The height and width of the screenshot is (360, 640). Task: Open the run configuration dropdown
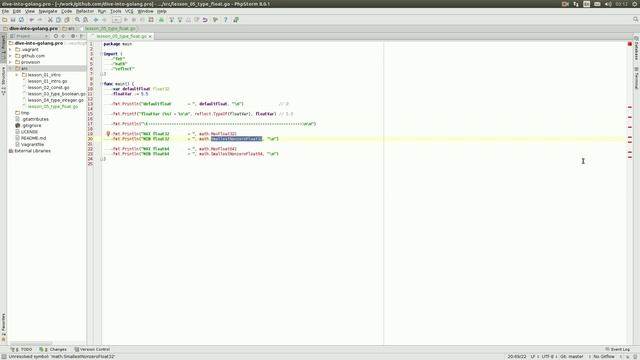coord(117,20)
